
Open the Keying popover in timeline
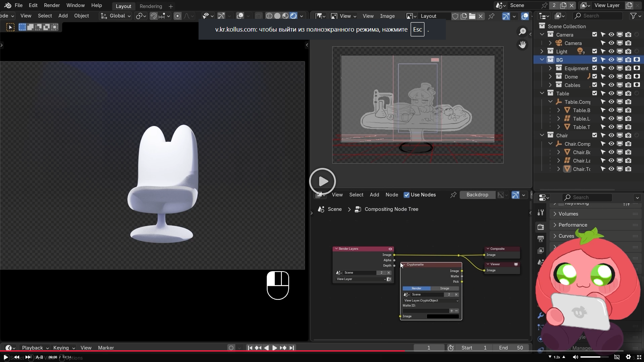(64, 348)
